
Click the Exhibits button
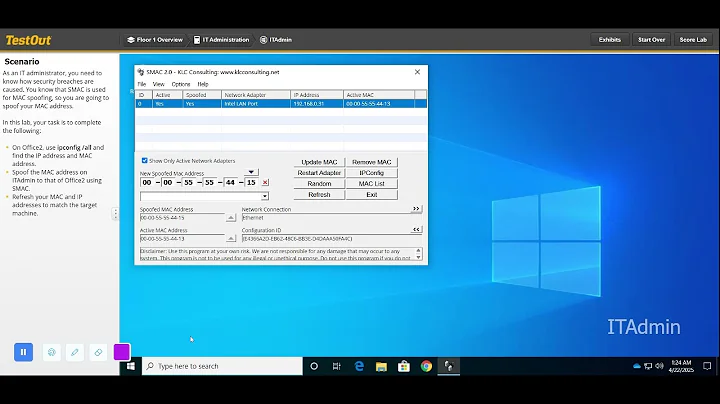coord(609,39)
